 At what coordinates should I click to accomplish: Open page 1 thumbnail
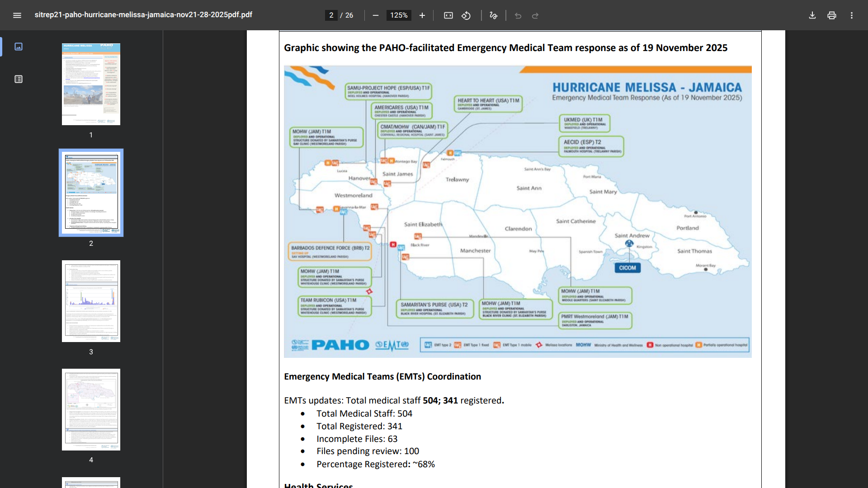(91, 84)
